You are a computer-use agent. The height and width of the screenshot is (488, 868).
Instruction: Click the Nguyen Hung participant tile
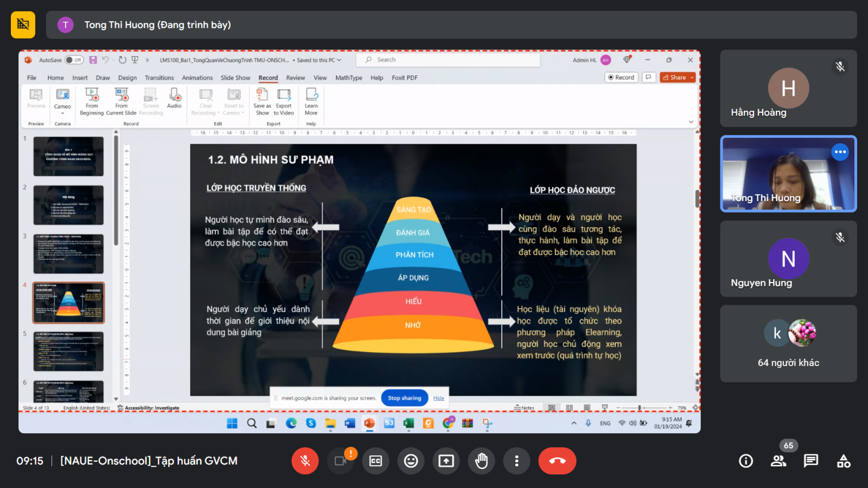[x=788, y=259]
